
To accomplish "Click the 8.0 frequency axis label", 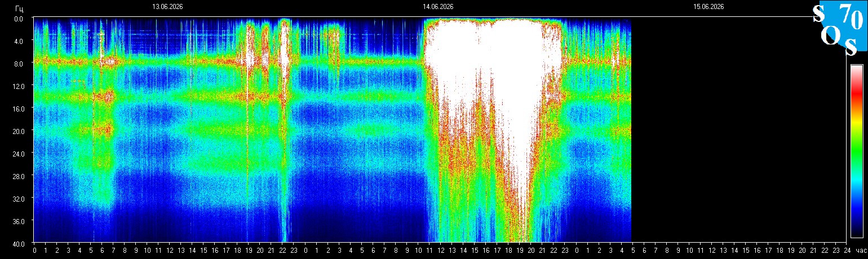I will click(x=19, y=64).
